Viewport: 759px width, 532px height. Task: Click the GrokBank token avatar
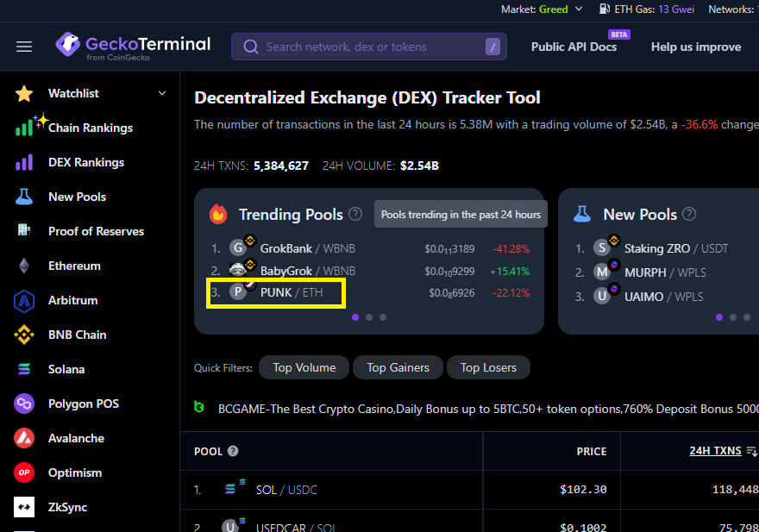[238, 248]
